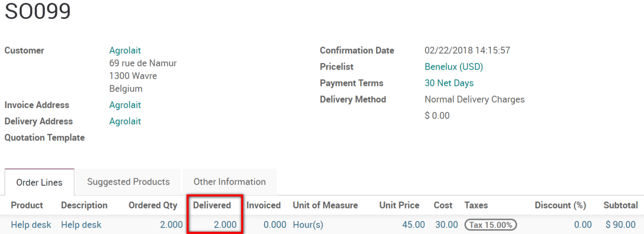Select the Tax 15.00% tag
This screenshot has width=644, height=234.
point(491,225)
